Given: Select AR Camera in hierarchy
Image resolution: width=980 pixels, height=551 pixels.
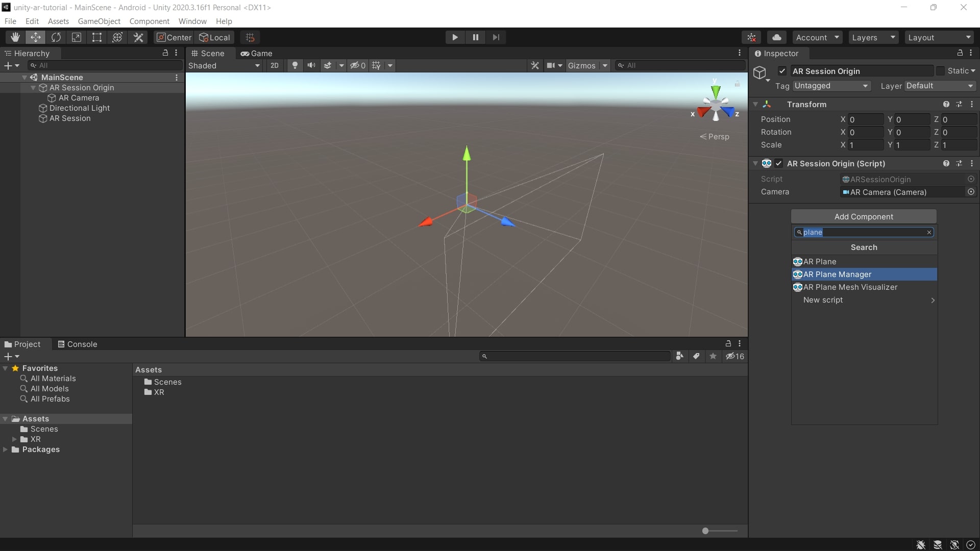Looking at the screenshot, I should click(79, 98).
